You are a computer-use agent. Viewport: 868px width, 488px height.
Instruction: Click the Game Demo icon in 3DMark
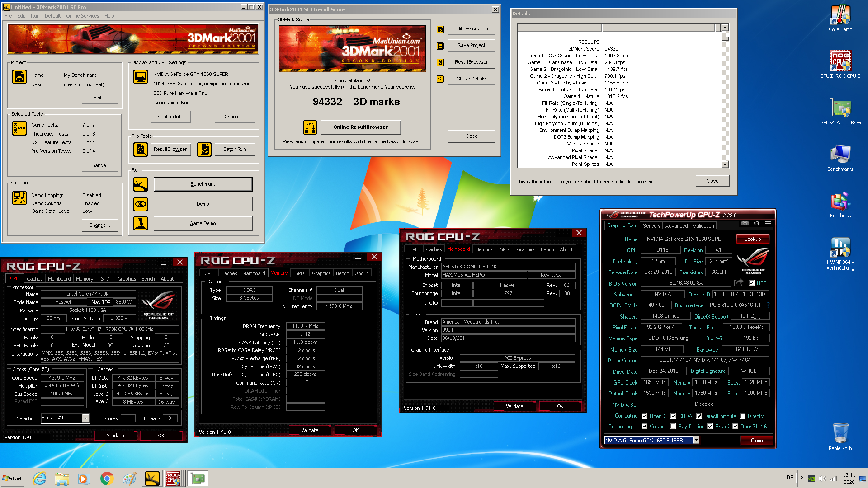tap(141, 223)
